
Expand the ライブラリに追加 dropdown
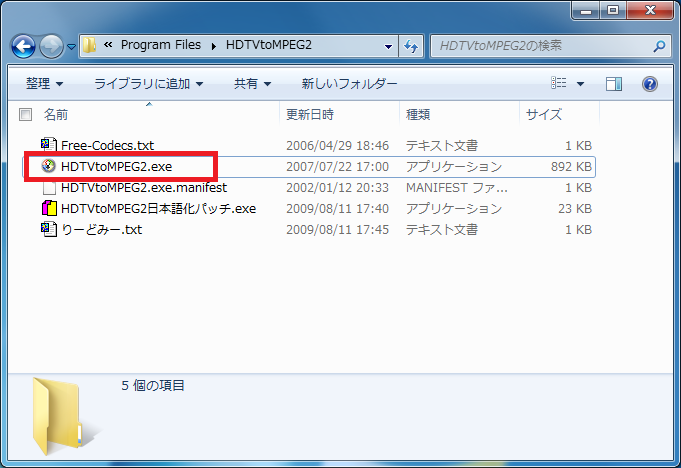click(x=148, y=84)
